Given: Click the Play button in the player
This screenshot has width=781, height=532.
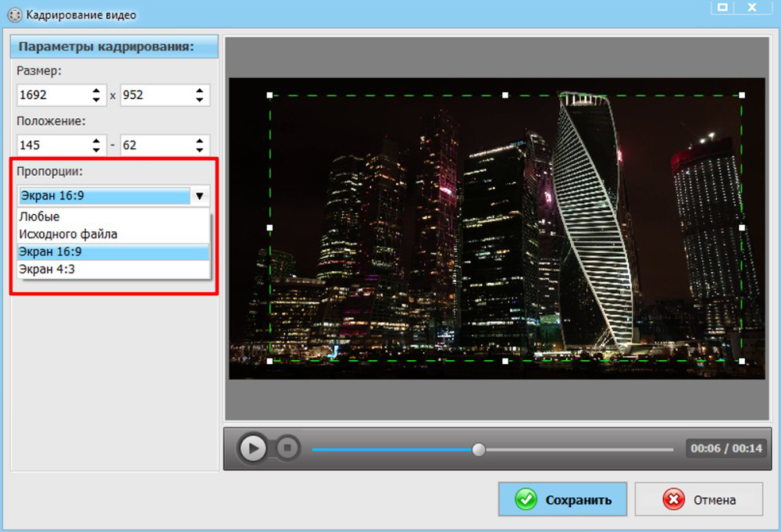Looking at the screenshot, I should [x=253, y=448].
